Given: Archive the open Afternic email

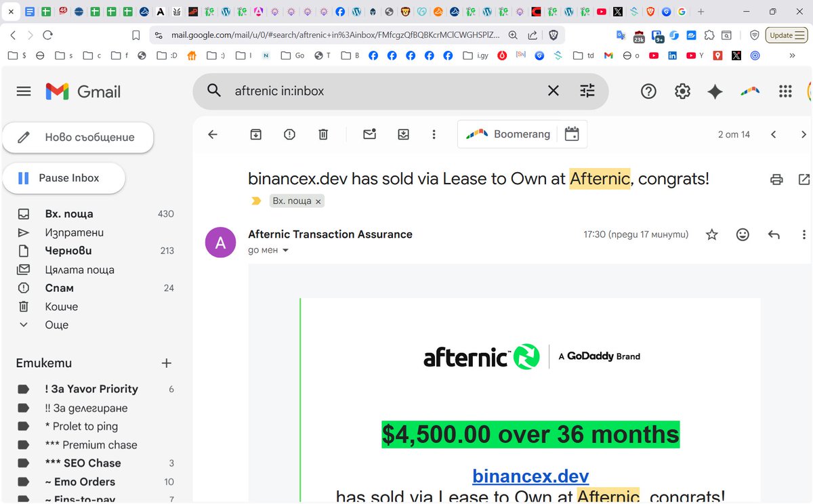Looking at the screenshot, I should point(255,133).
